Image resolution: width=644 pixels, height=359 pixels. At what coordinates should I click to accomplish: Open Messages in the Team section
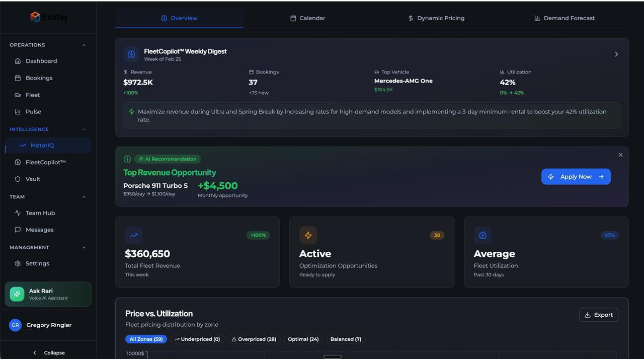[40, 229]
